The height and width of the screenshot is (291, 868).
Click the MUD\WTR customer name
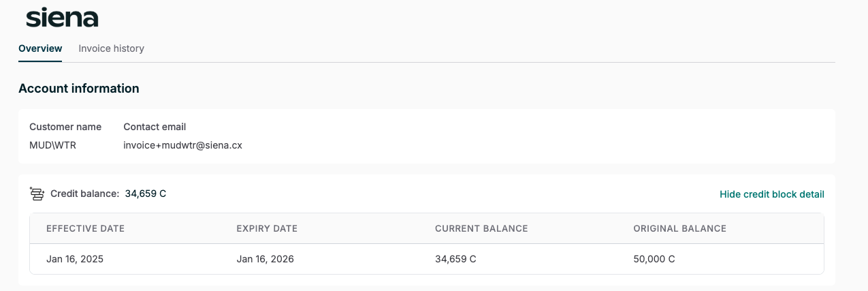coord(52,145)
